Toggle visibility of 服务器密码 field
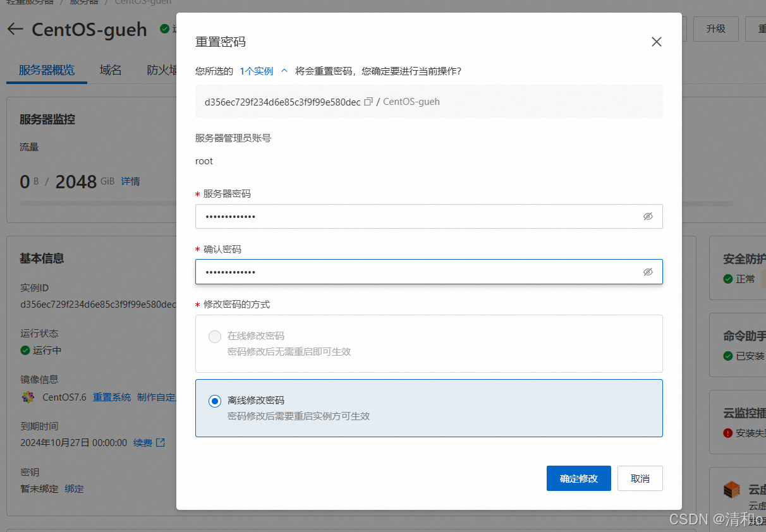 [x=648, y=216]
